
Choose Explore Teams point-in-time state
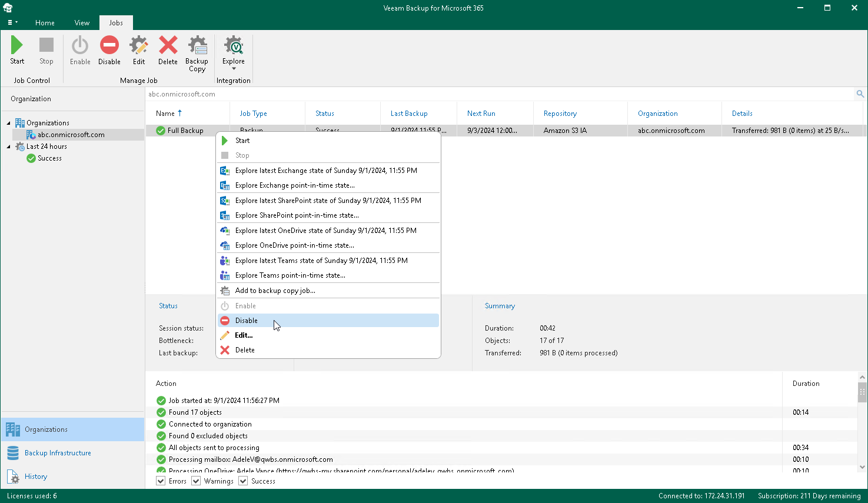coord(328,275)
